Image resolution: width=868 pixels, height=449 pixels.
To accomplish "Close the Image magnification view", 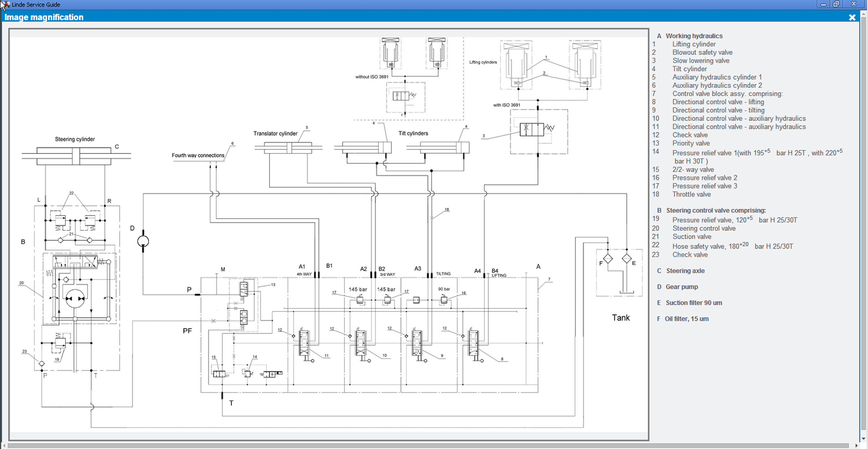I will pyautogui.click(x=852, y=17).
